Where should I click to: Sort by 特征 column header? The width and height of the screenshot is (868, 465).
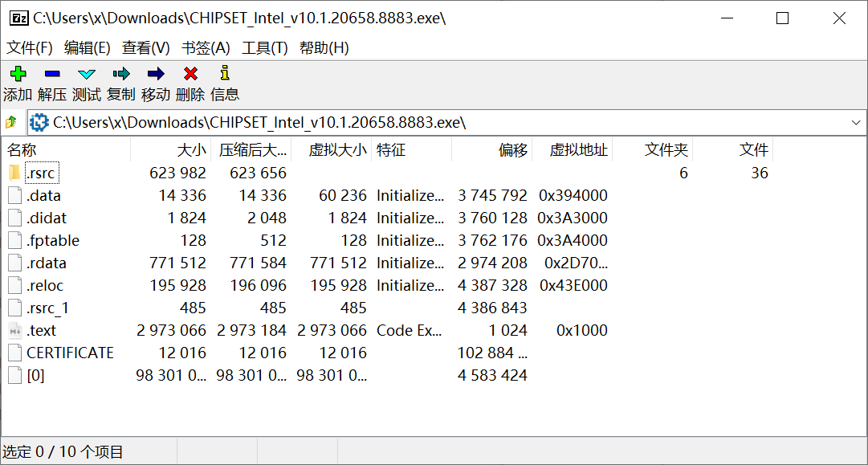[x=411, y=150]
